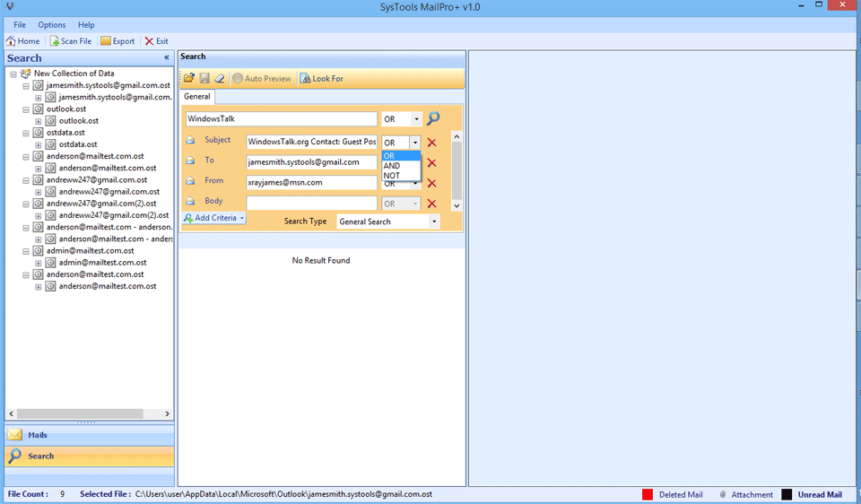861x504 pixels.
Task: Open the Help menu
Action: point(86,25)
